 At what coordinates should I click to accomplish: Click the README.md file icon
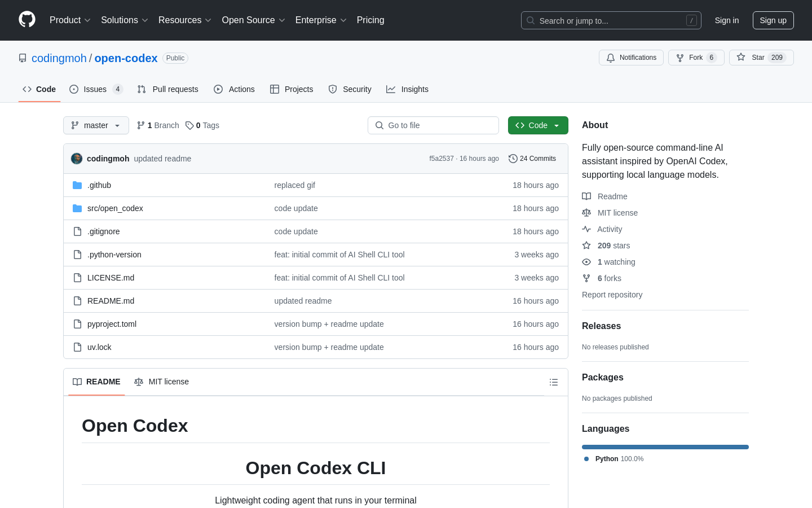[x=77, y=301]
